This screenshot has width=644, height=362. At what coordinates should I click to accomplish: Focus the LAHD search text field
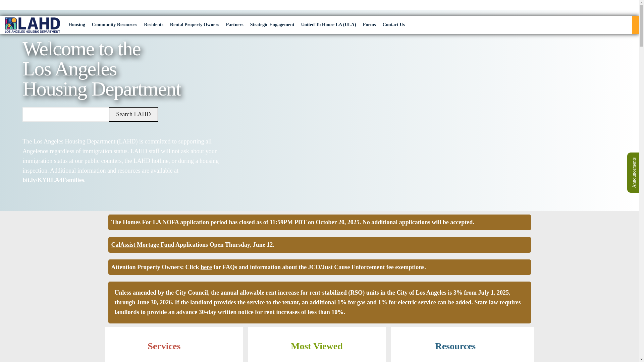tap(66, 114)
